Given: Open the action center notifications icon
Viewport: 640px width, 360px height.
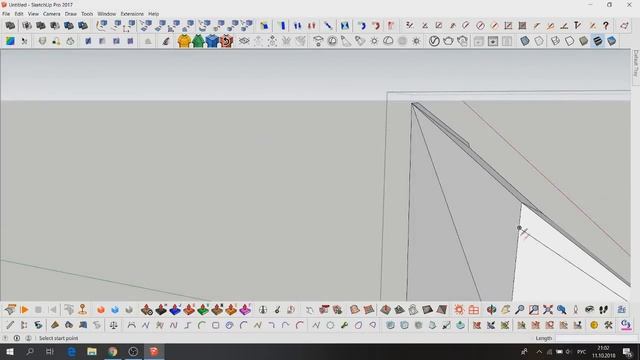Looking at the screenshot, I should coord(627,352).
